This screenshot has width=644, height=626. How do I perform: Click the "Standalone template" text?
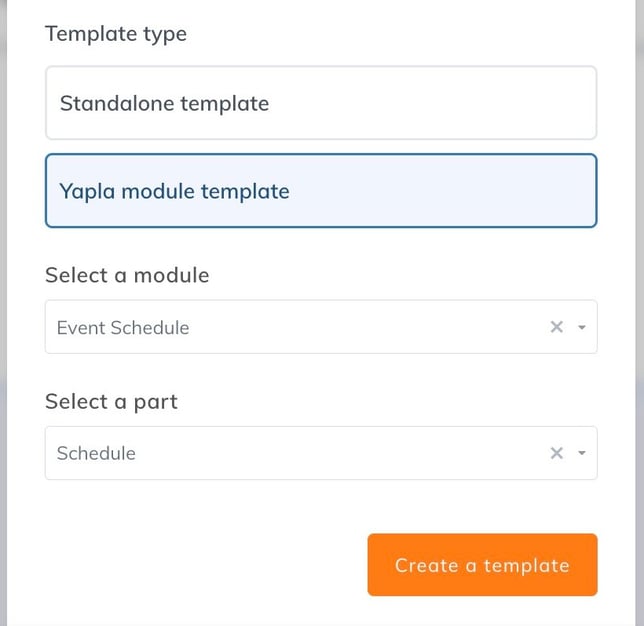pos(164,103)
